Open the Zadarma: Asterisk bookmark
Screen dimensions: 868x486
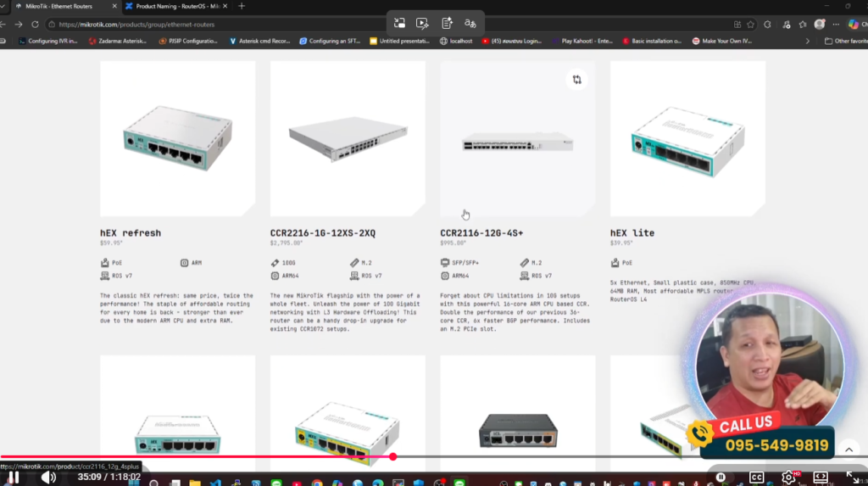117,41
